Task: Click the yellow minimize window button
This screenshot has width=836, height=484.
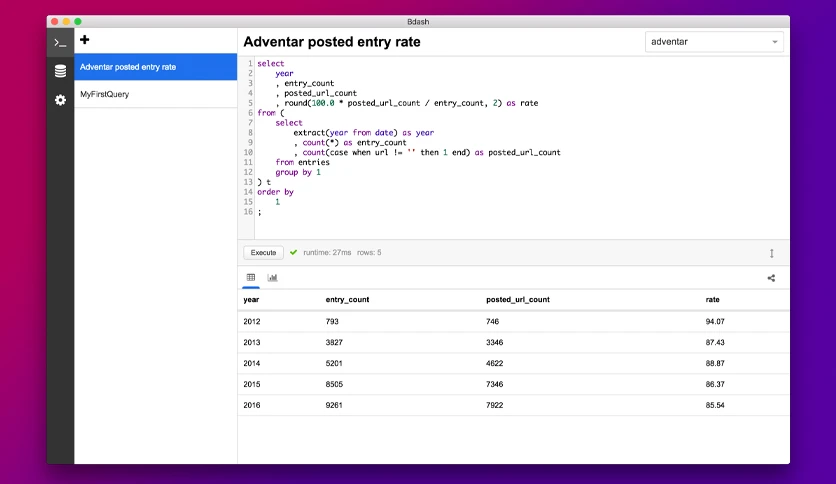Action: click(x=66, y=22)
